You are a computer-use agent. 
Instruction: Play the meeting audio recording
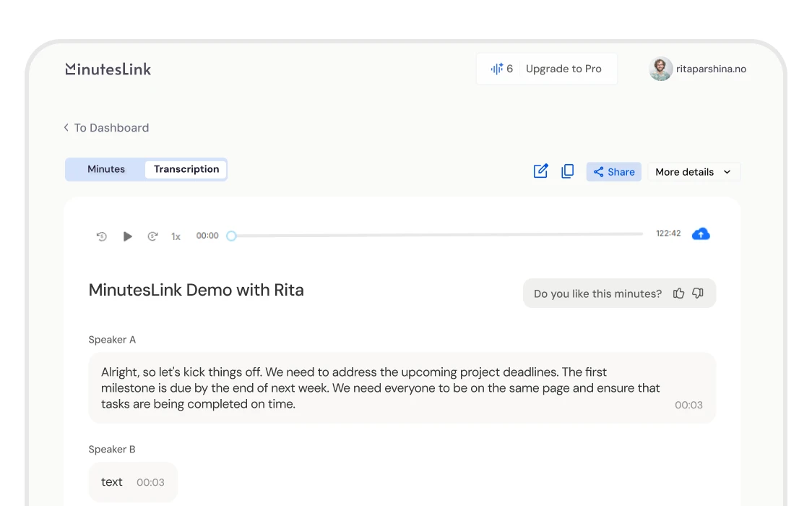[127, 236]
